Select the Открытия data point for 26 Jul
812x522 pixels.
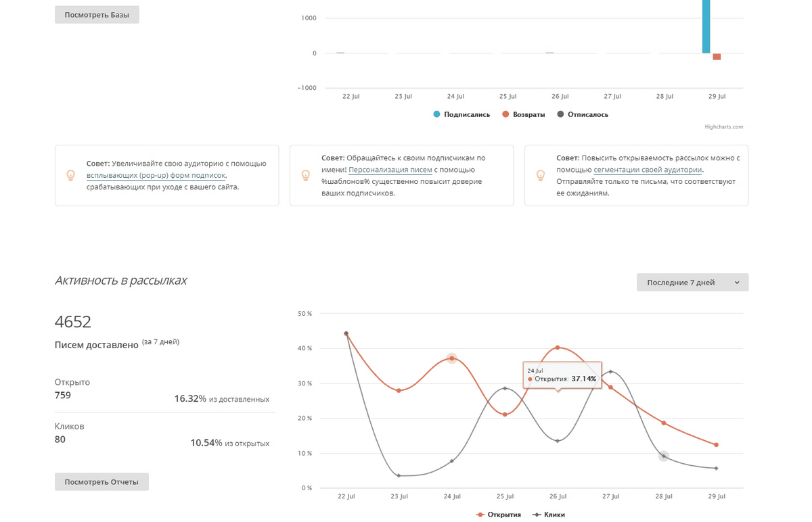[558, 348]
